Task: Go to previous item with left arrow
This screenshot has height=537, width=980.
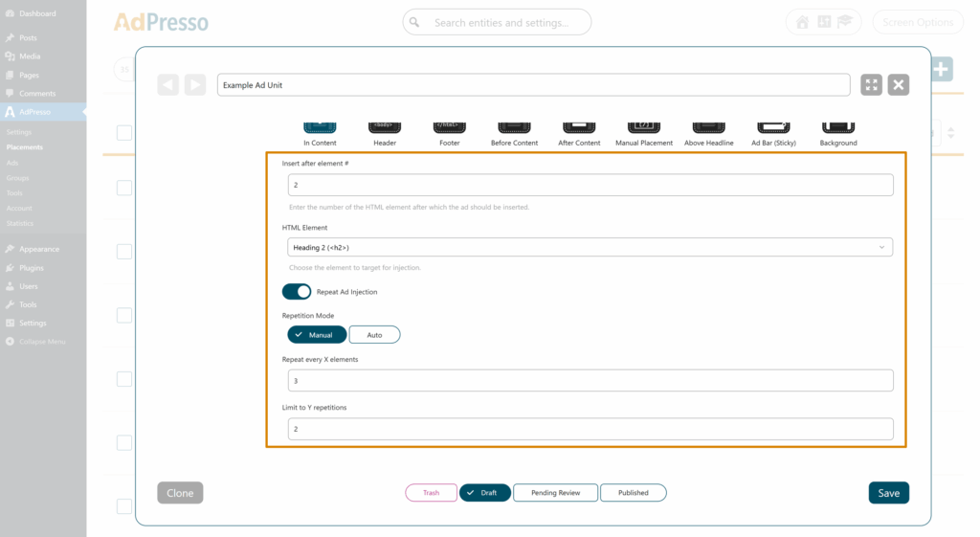Action: (168, 85)
